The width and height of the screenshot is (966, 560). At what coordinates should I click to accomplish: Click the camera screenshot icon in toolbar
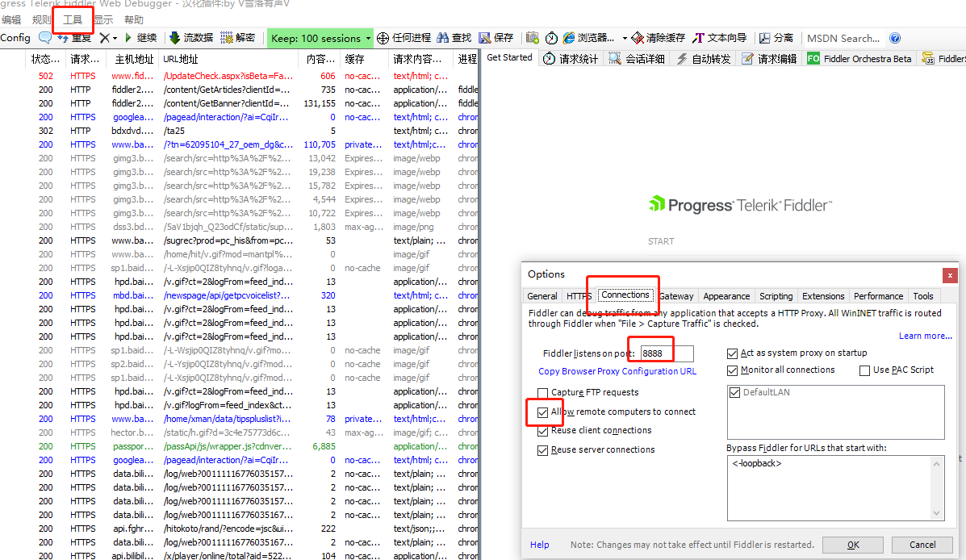pos(533,38)
